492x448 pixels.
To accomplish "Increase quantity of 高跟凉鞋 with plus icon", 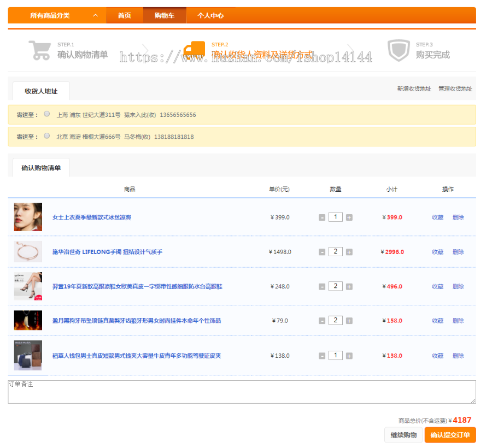I will coord(348,286).
